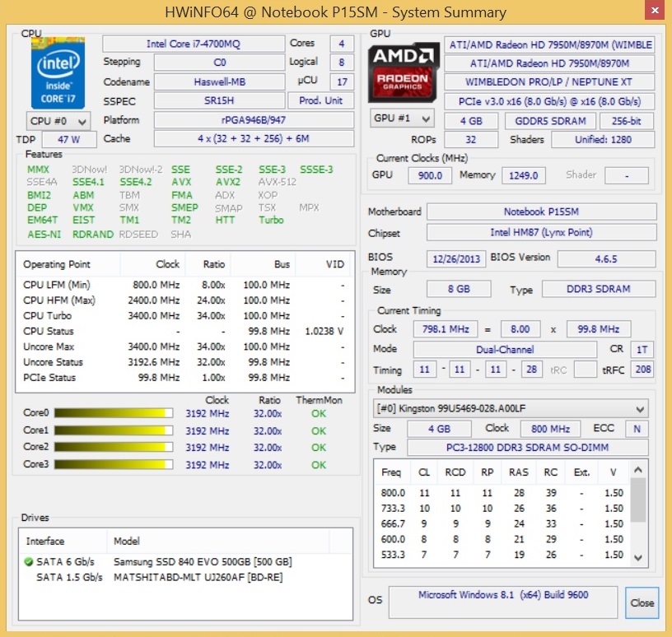
Task: Click the Core1 usage bar
Action: 114,430
